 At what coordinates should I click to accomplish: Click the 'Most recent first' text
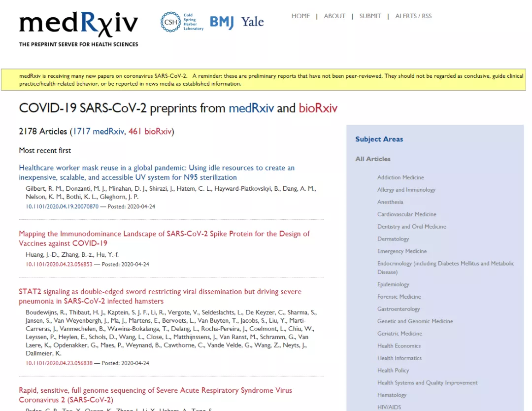(45, 150)
